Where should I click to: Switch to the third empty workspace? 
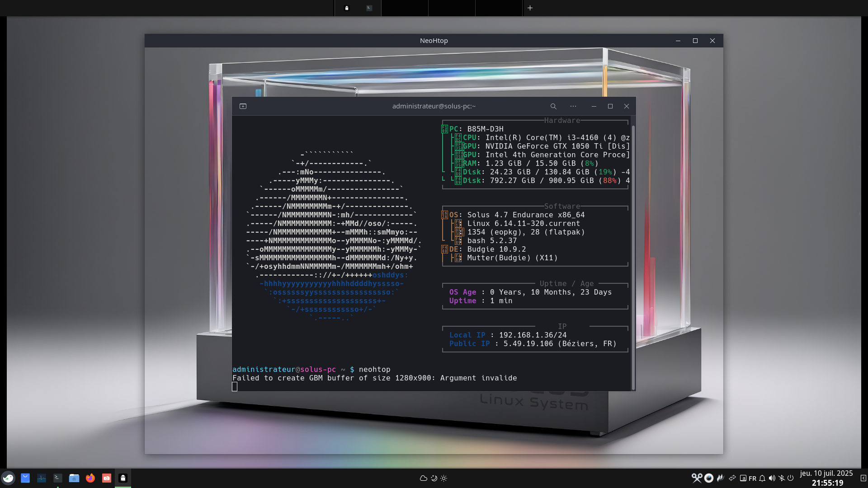(452, 8)
